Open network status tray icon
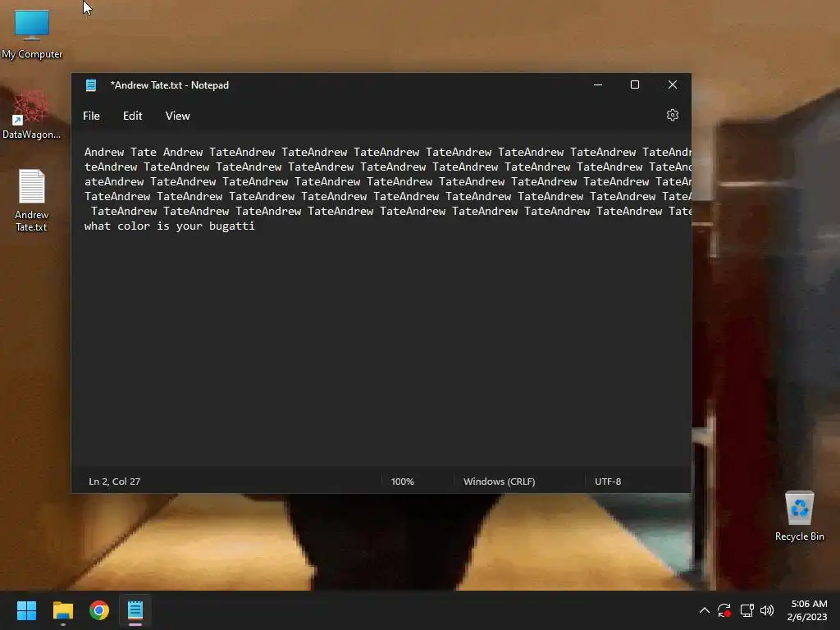 click(746, 610)
